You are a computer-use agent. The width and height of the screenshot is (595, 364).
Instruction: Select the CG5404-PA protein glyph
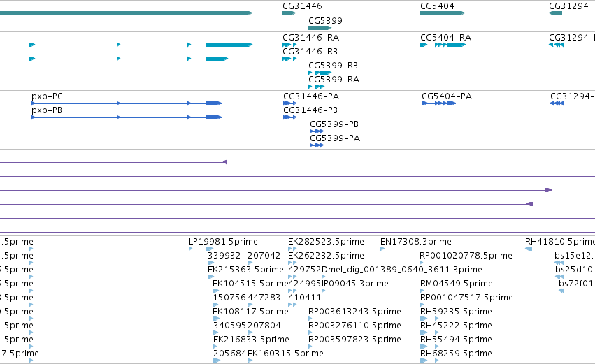(438, 103)
